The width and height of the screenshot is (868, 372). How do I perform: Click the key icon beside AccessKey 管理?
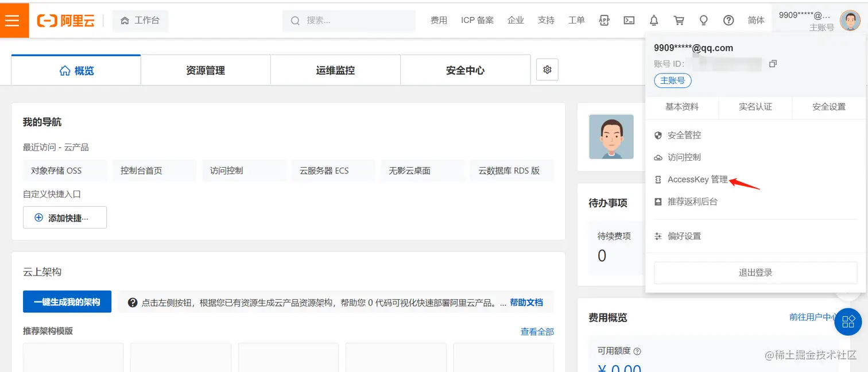click(658, 180)
